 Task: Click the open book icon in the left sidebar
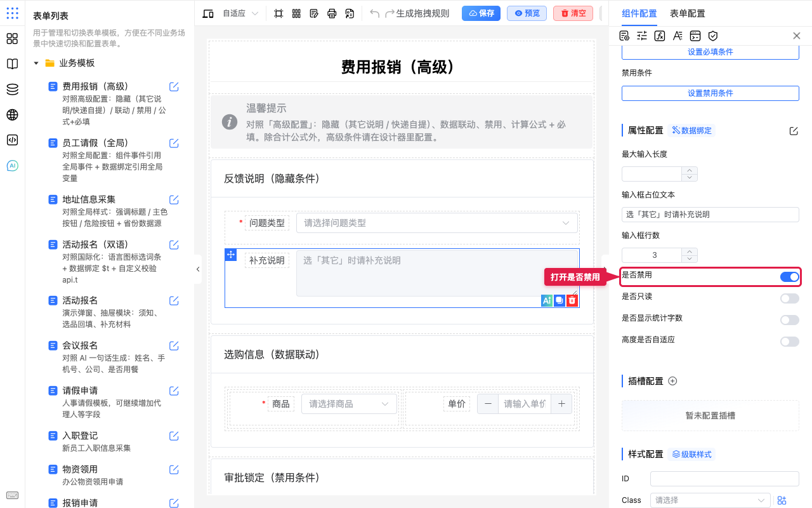pos(12,64)
